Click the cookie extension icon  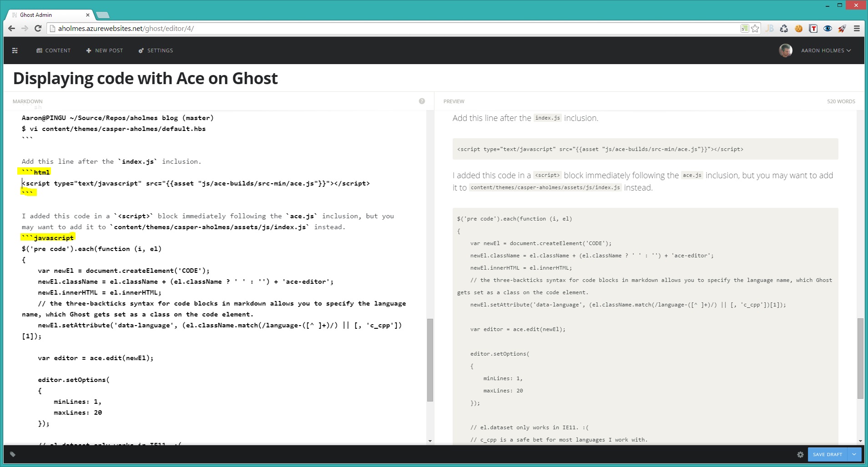[798, 29]
